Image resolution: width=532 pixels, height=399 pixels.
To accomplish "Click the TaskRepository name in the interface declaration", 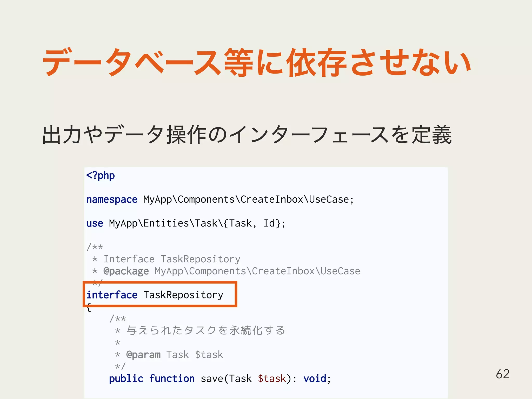I will point(183,295).
